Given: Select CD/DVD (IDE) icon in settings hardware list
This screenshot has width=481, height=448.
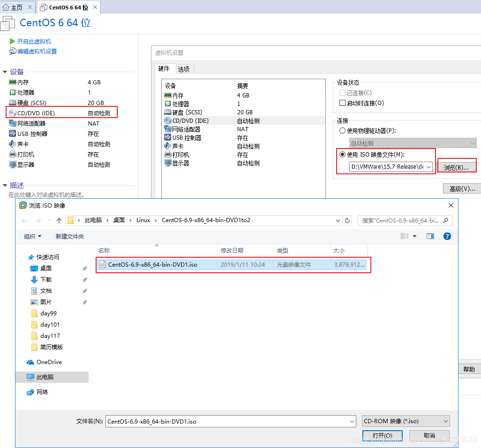Looking at the screenshot, I should (x=168, y=120).
